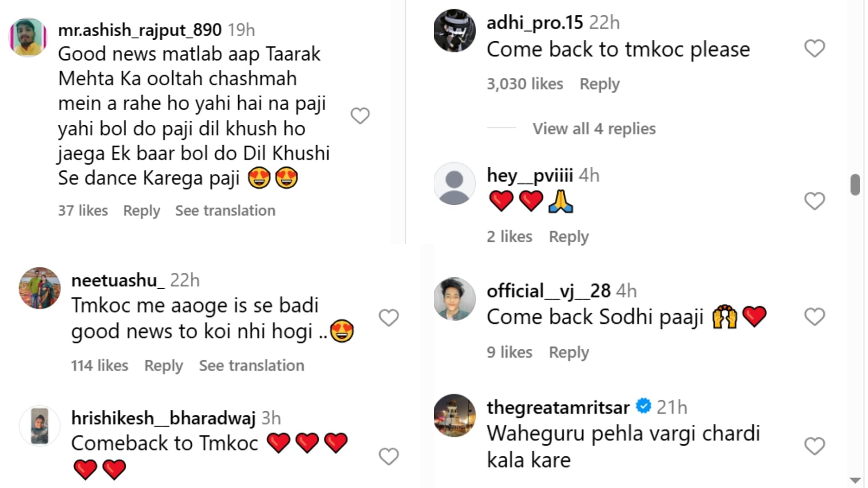Heart the hey__pviiii emoji comment

tap(814, 201)
